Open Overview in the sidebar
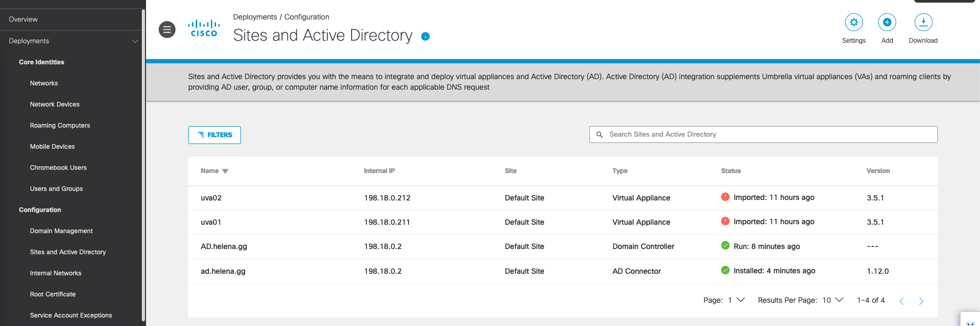The width and height of the screenshot is (980, 326). [x=23, y=20]
